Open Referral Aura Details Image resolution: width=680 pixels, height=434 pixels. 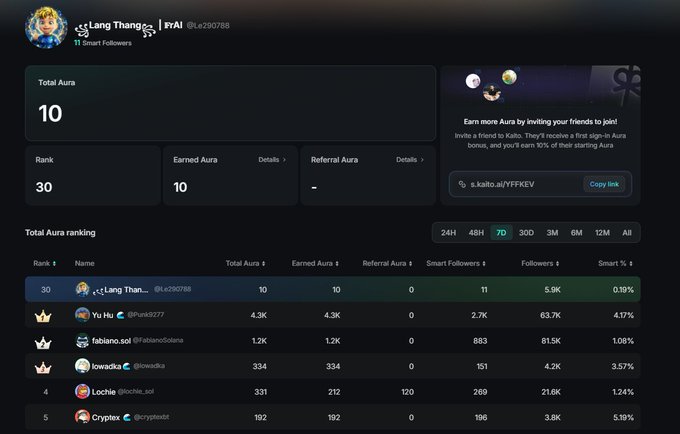coord(409,160)
